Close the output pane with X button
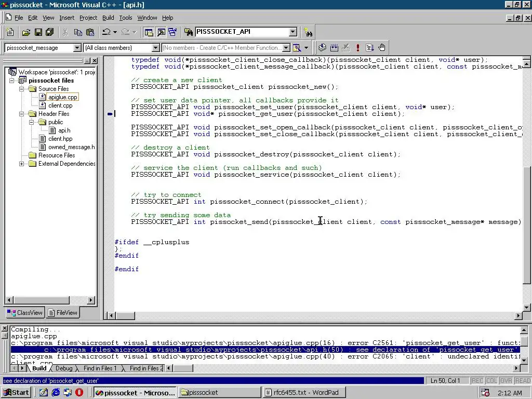The image size is (532, 399). coord(4,328)
